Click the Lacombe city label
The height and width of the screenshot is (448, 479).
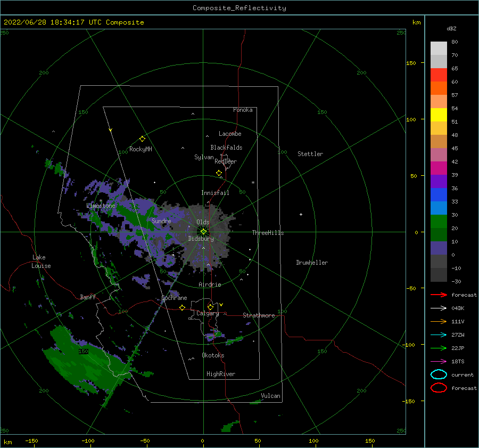(230, 134)
